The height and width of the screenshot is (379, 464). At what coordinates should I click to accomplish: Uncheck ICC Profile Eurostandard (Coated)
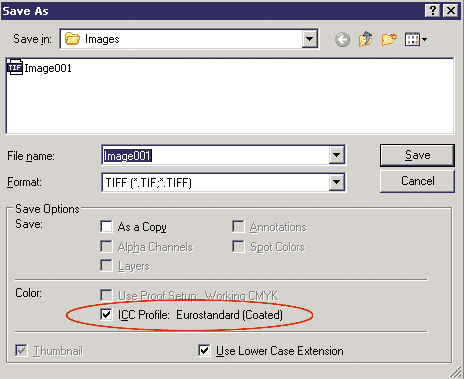click(x=106, y=314)
